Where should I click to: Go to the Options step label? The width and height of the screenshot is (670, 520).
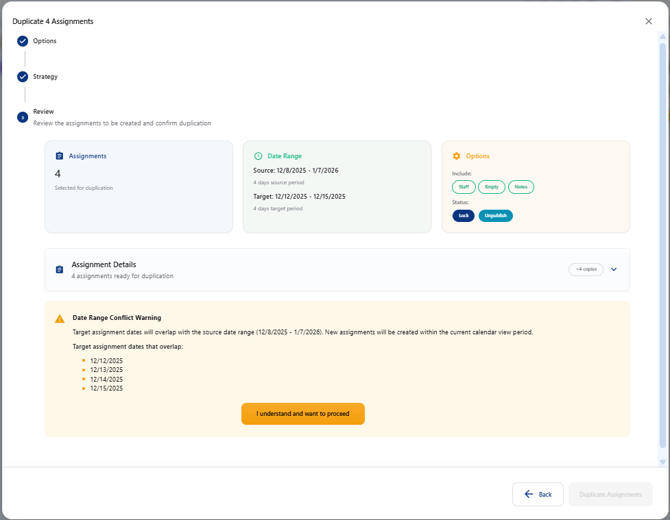click(45, 41)
